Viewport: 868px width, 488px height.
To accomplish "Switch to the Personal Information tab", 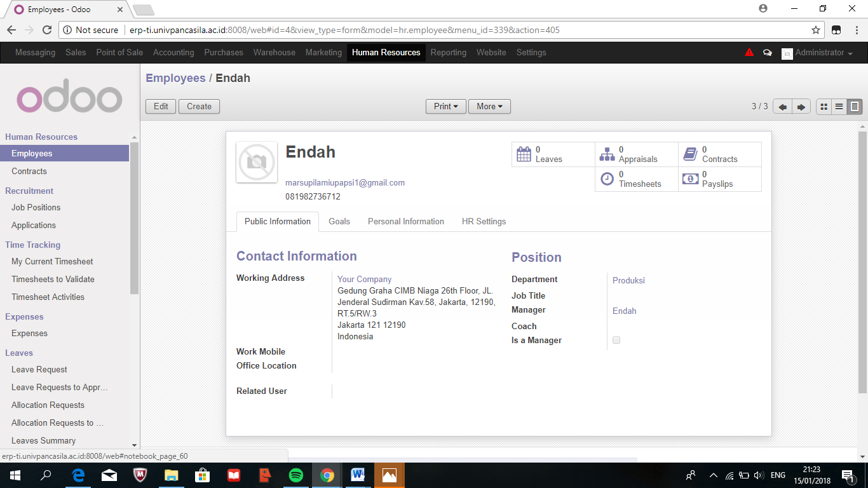I will (x=405, y=222).
